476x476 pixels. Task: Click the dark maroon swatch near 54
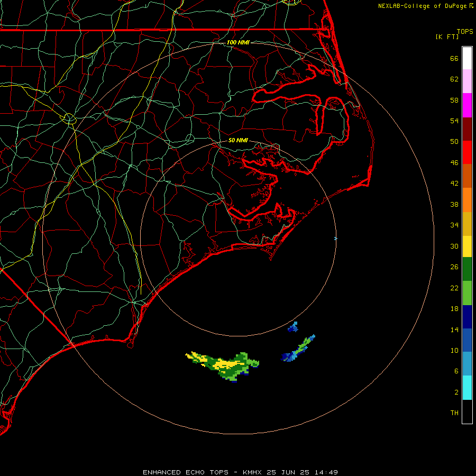(x=467, y=129)
